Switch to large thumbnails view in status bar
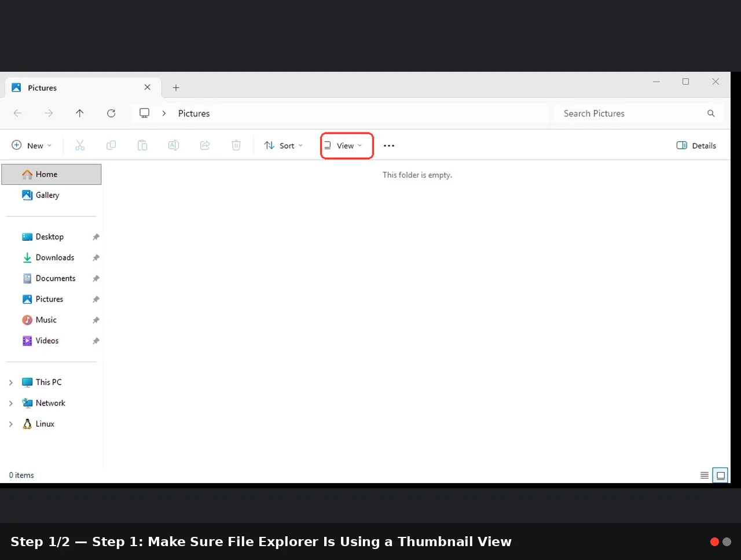 click(721, 476)
